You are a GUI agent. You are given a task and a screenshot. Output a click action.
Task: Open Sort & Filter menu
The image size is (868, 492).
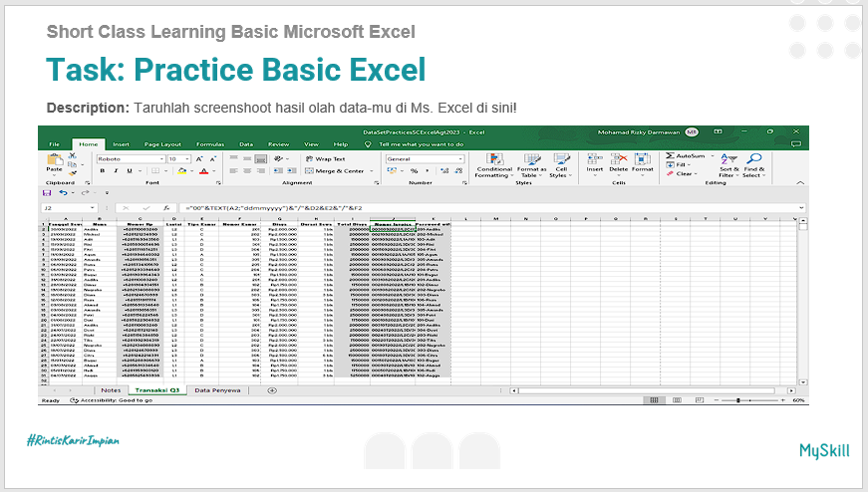click(x=729, y=165)
